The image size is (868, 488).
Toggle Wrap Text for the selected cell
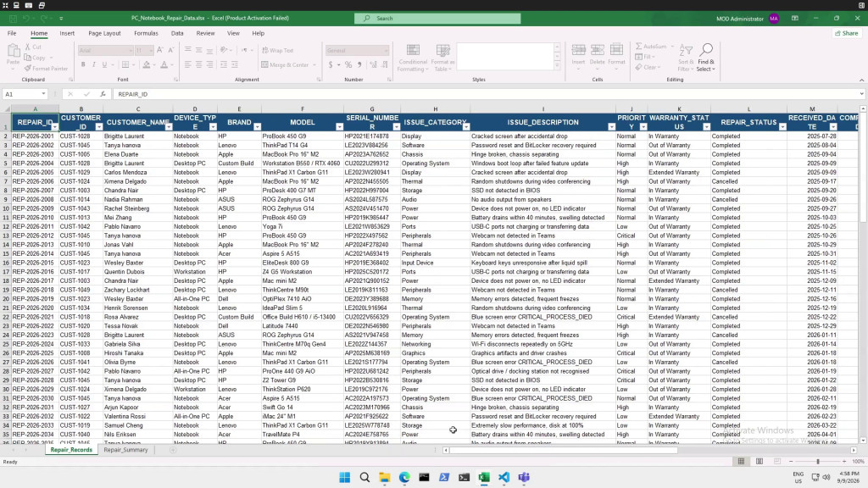(278, 50)
